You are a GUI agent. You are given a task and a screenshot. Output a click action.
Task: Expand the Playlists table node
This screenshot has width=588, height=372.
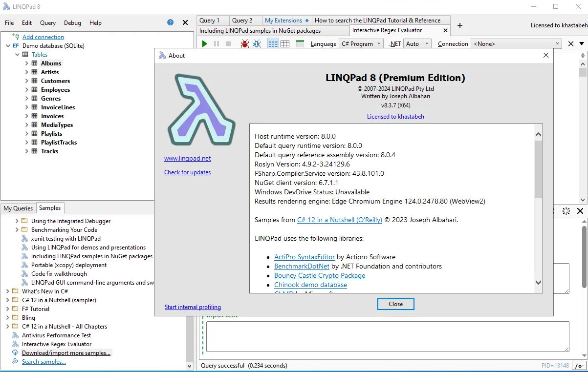(27, 134)
